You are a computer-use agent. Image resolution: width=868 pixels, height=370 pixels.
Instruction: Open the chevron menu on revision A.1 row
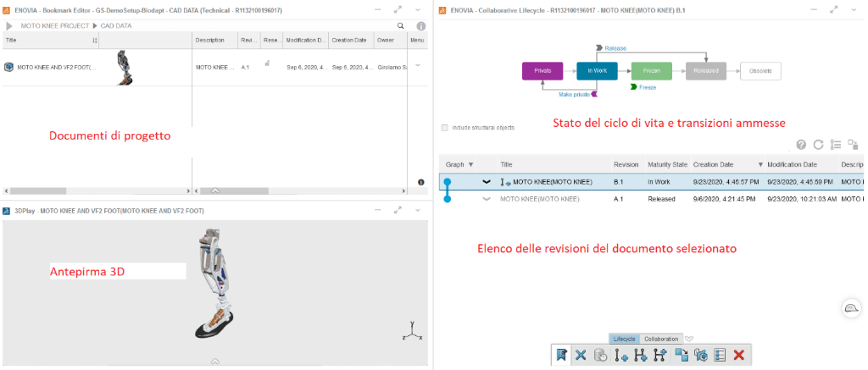pos(487,199)
